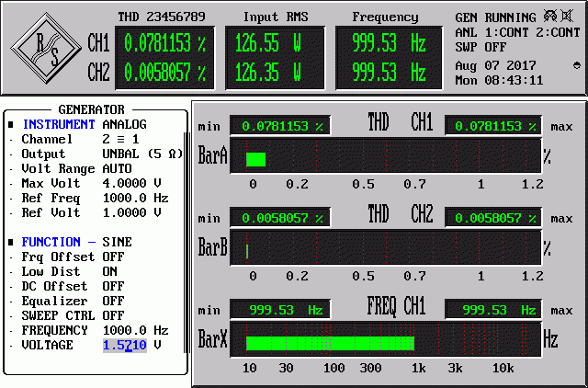Image resolution: width=588 pixels, height=388 pixels.
Task: Click the GEN RUNNING status text
Action: tap(496, 17)
